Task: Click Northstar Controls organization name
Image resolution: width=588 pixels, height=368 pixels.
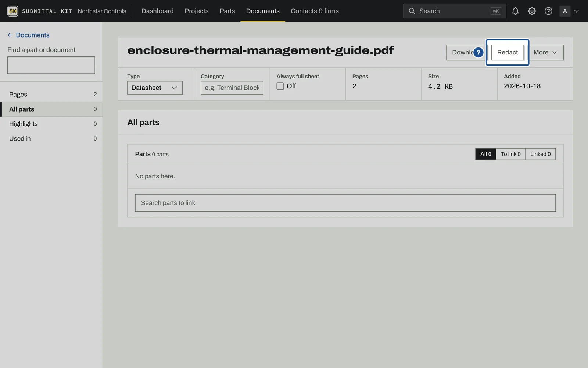Action: [102, 11]
